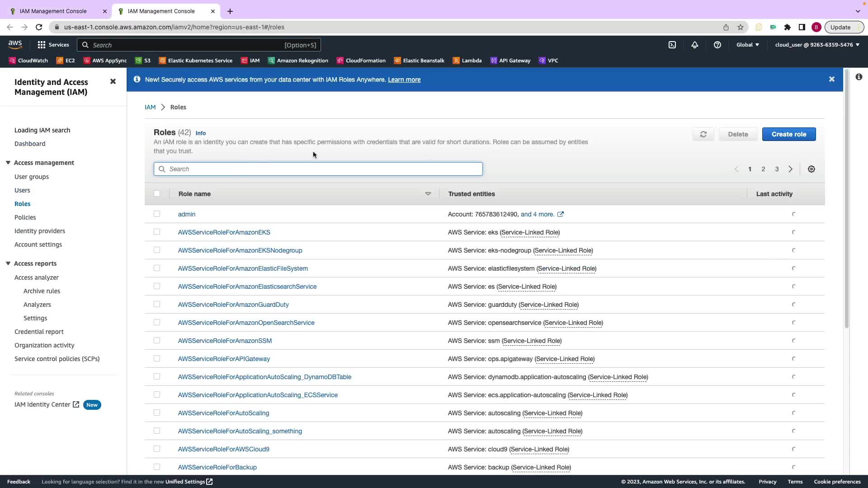Click the refresh roles list icon
This screenshot has height=488, width=868.
[703, 134]
